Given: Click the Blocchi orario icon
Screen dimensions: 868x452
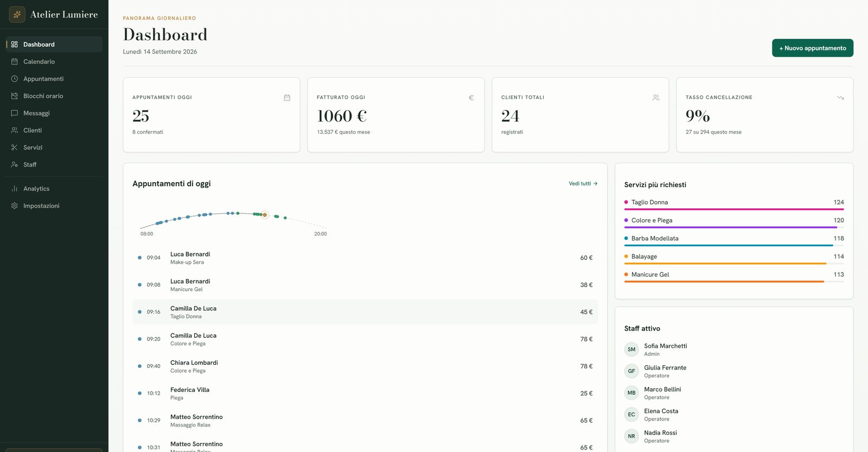Looking at the screenshot, I should click(x=15, y=96).
